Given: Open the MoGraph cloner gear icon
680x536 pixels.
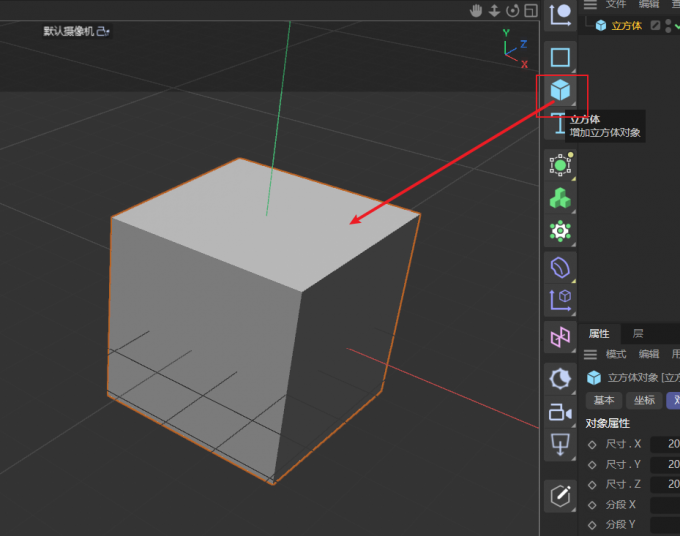Looking at the screenshot, I should click(560, 231).
